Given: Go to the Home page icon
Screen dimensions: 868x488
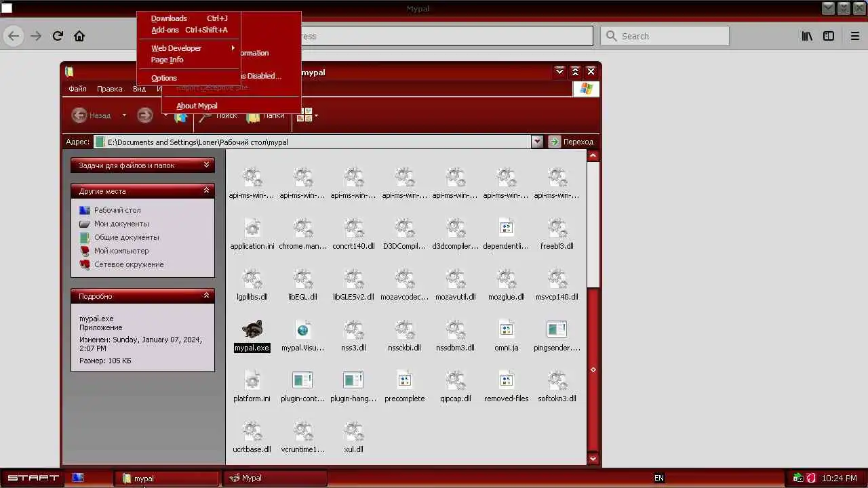Looking at the screenshot, I should point(79,36).
